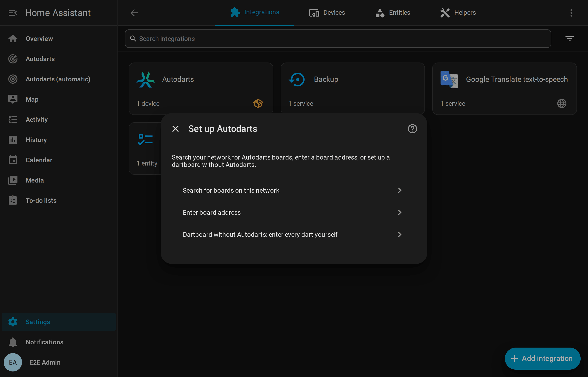Click the History chart icon

pos(13,140)
